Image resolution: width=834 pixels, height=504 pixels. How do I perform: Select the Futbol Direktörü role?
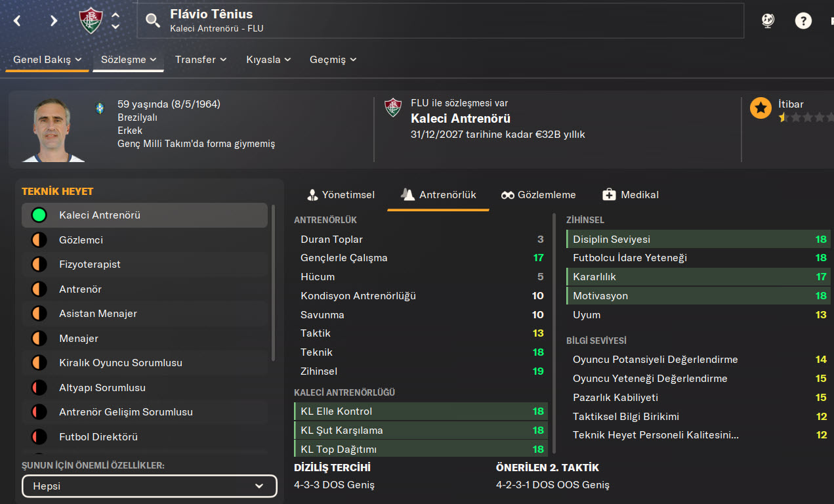98,437
